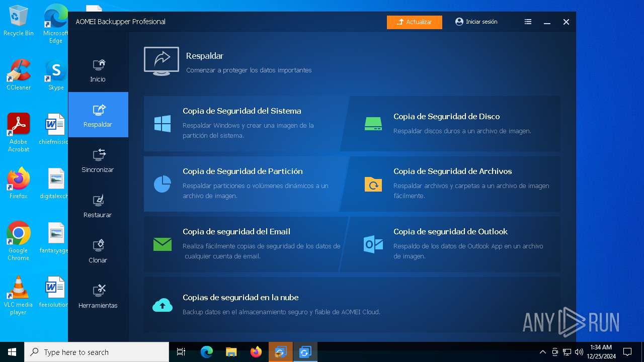The width and height of the screenshot is (644, 362).
Task: Open the Inicio sidebar tab
Action: point(98,69)
